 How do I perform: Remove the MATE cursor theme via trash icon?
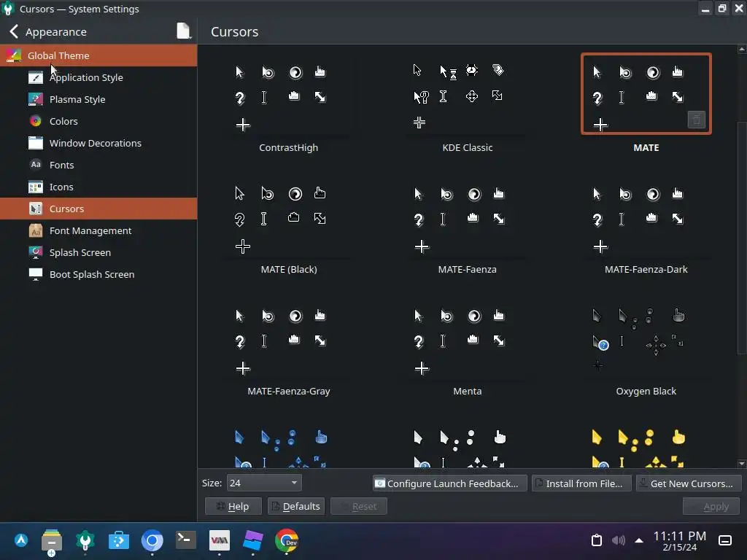697,120
